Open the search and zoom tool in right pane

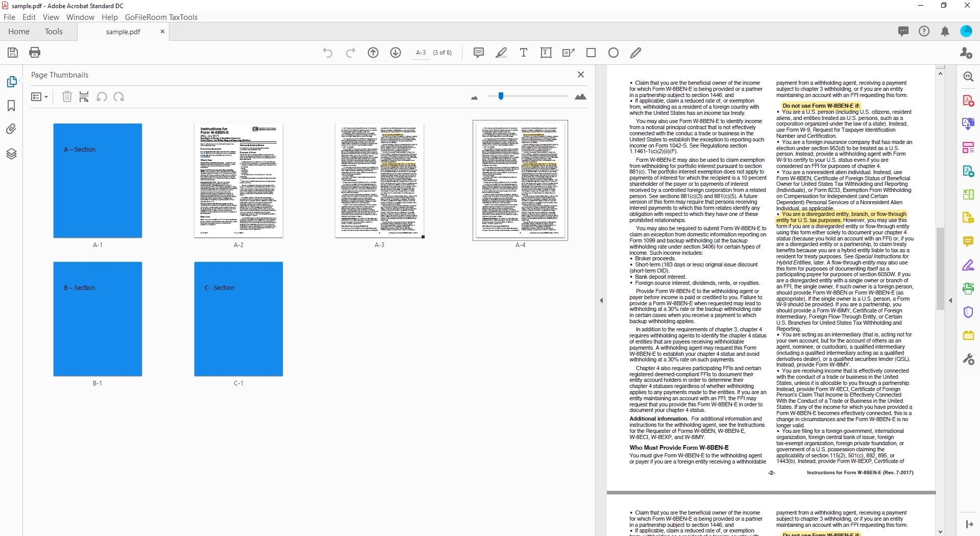click(x=968, y=77)
